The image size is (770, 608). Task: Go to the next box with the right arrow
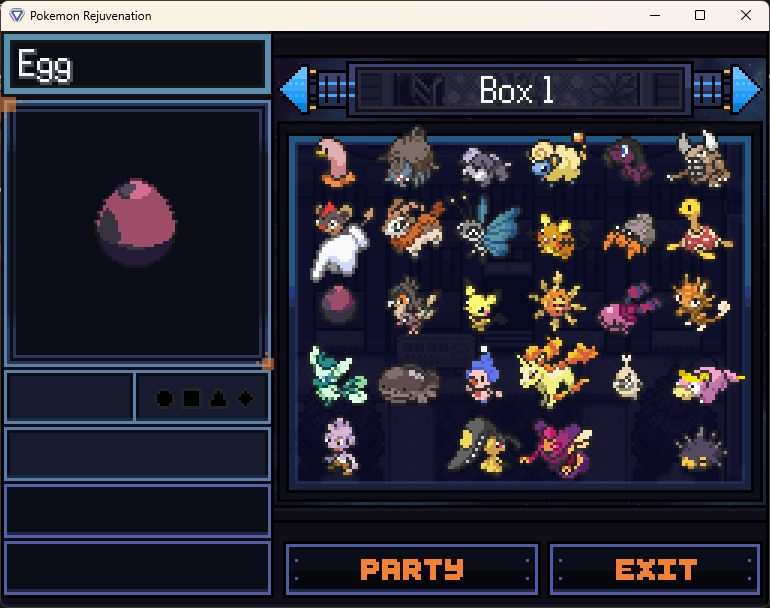tap(745, 89)
